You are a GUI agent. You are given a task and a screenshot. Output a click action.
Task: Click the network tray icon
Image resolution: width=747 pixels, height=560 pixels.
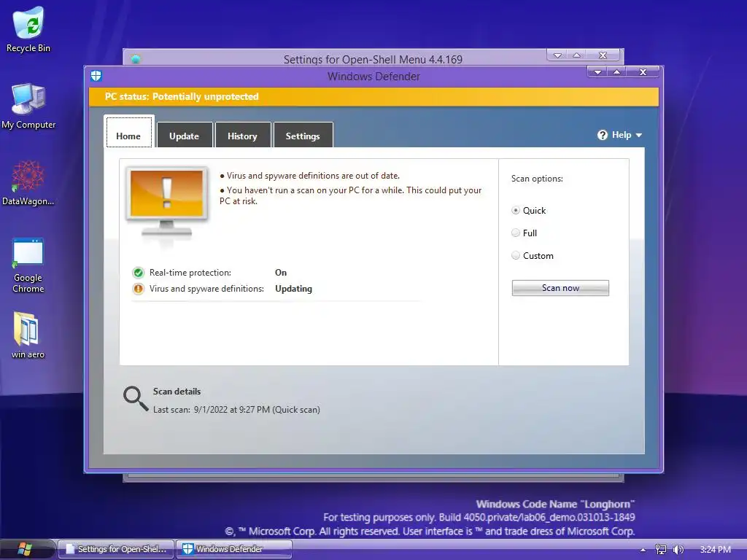(661, 550)
